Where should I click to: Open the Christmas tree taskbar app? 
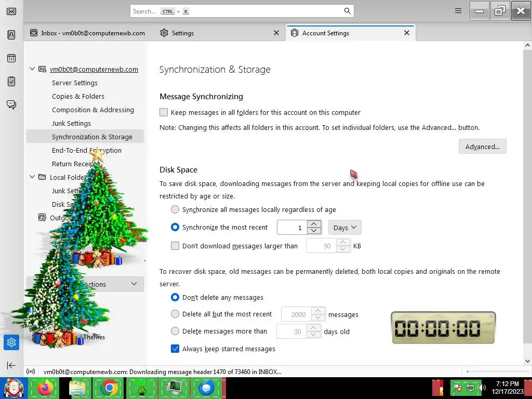[x=141, y=388]
